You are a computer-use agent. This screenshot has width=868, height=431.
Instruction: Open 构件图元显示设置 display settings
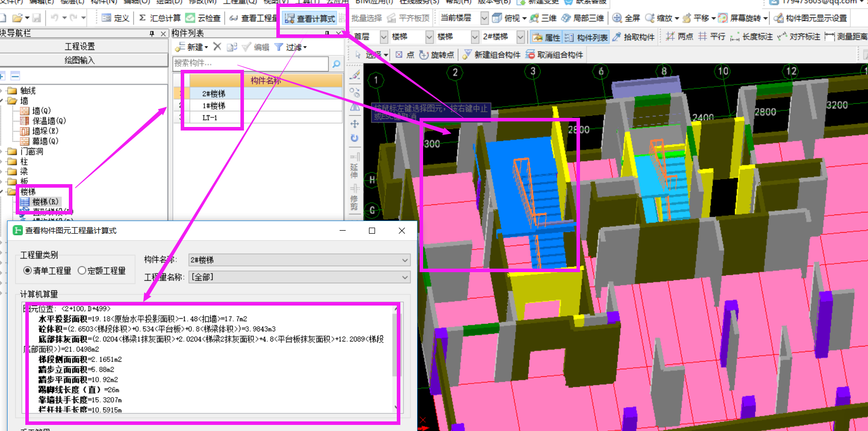pos(810,18)
